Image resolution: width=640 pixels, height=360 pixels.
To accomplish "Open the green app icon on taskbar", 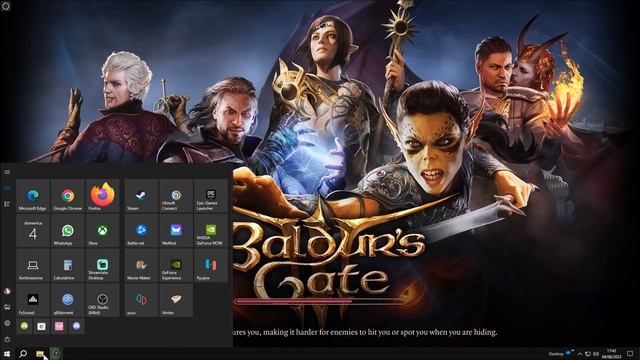I will 56,353.
